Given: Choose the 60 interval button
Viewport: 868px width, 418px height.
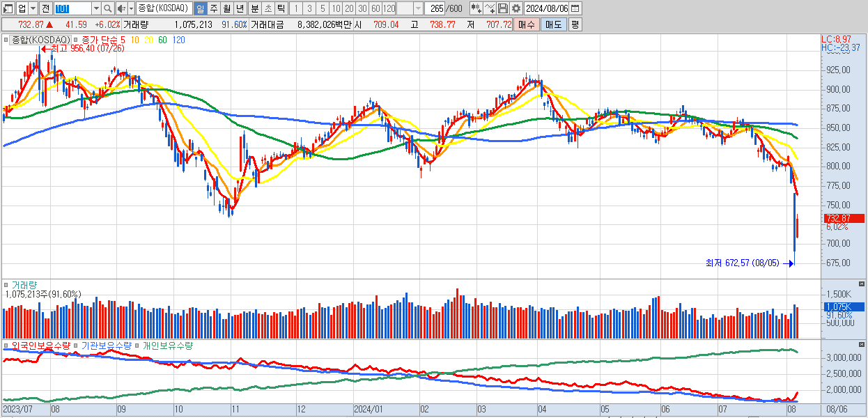Looking at the screenshot, I should pos(375,8).
